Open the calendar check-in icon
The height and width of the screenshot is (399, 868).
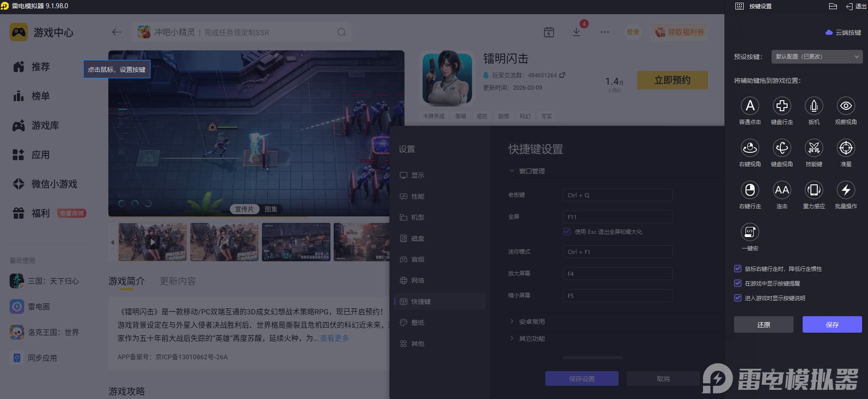[549, 32]
